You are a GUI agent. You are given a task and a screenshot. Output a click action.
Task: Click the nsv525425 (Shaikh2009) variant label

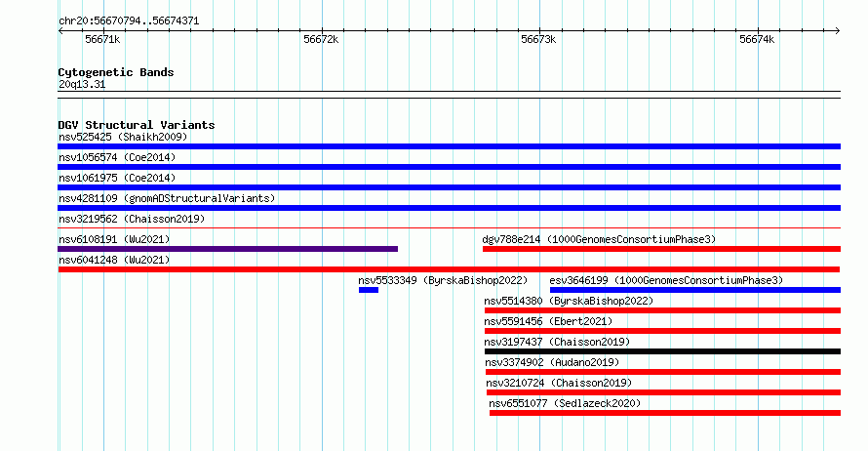point(123,137)
